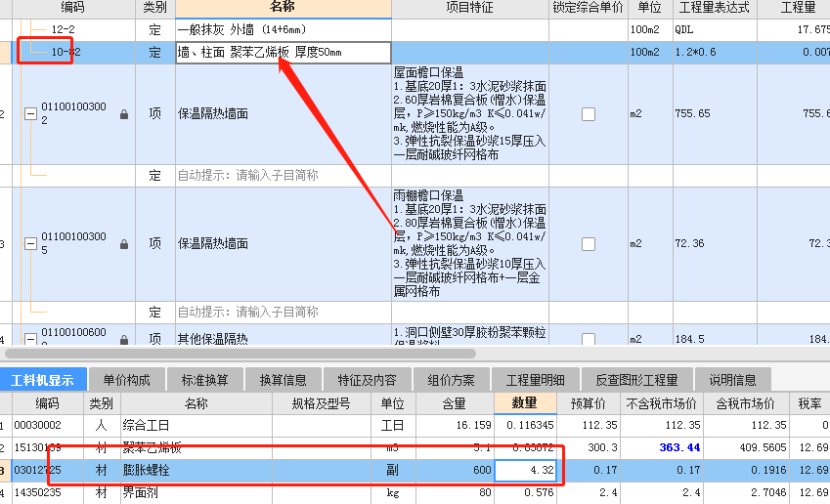Edit 数量 cell value 4.32
The height and width of the screenshot is (504, 830).
click(x=525, y=470)
